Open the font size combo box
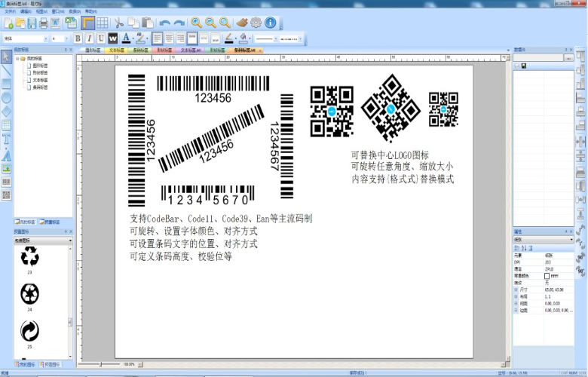Image resolution: width=588 pixels, height=377 pixels. pos(60,38)
